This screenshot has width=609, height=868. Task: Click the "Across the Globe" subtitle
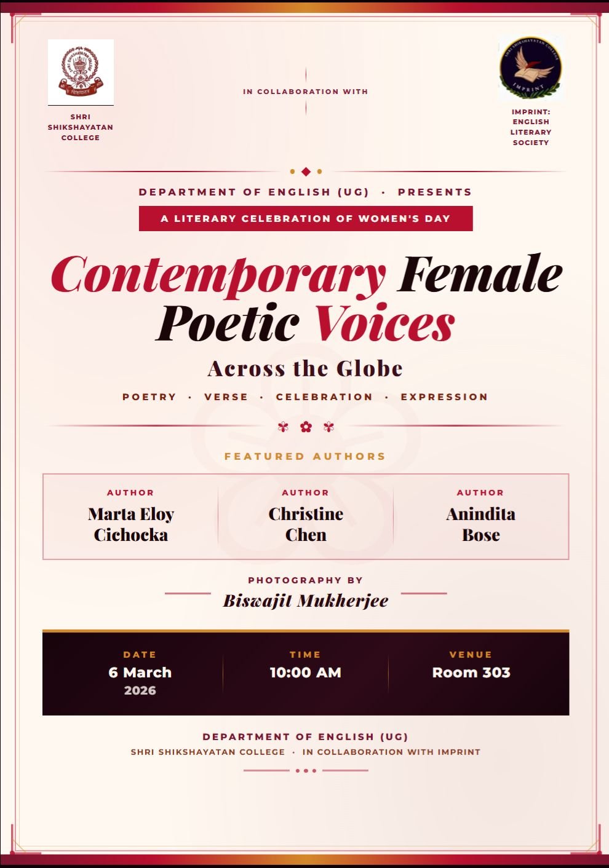point(305,369)
